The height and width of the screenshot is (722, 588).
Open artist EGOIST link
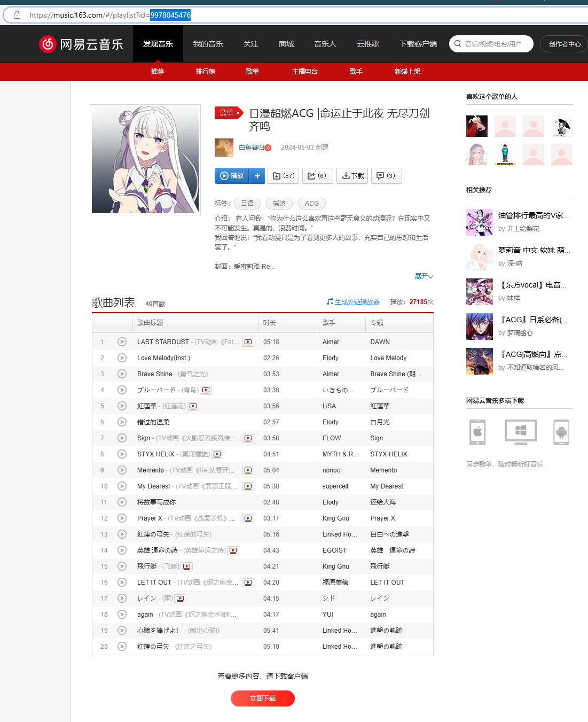coord(334,550)
